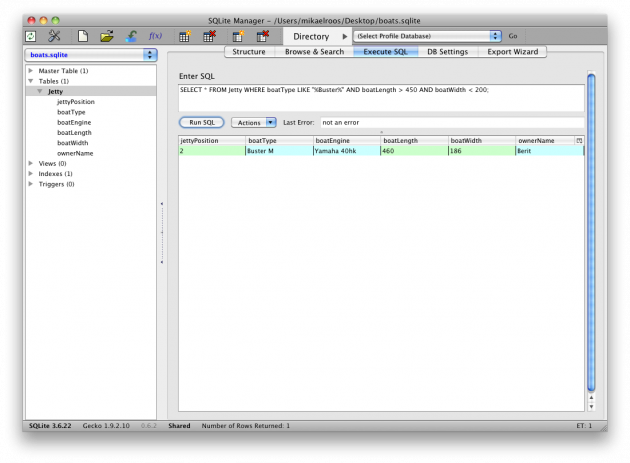Collapse the Jetty table node

pos(40,91)
